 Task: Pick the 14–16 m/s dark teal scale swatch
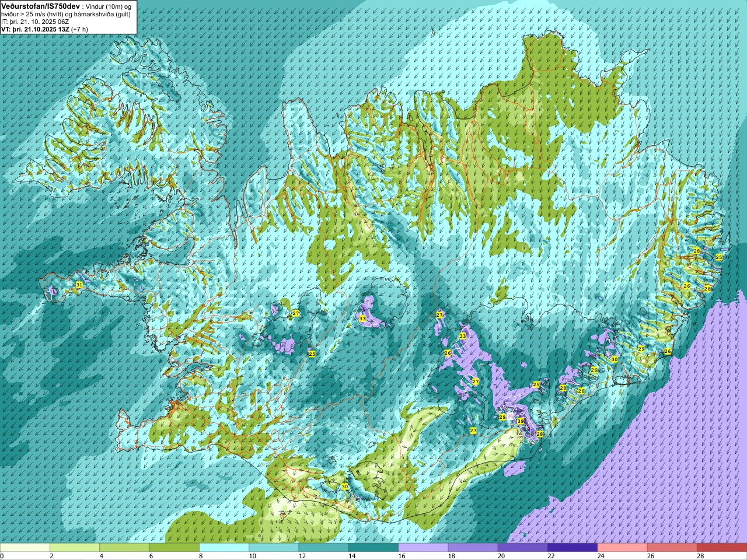click(373, 548)
